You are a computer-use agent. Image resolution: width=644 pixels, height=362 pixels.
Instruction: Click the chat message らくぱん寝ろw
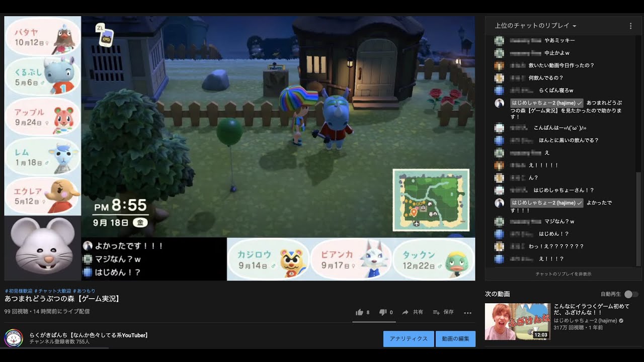tap(556, 90)
